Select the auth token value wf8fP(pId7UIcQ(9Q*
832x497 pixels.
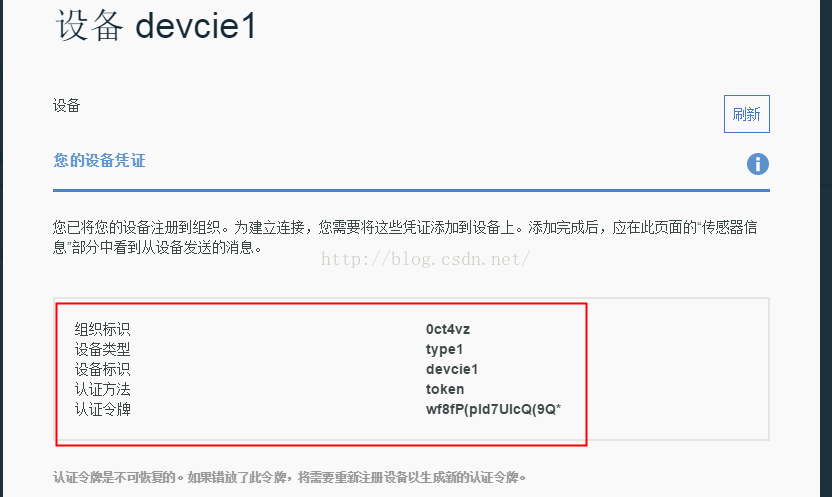pos(493,409)
